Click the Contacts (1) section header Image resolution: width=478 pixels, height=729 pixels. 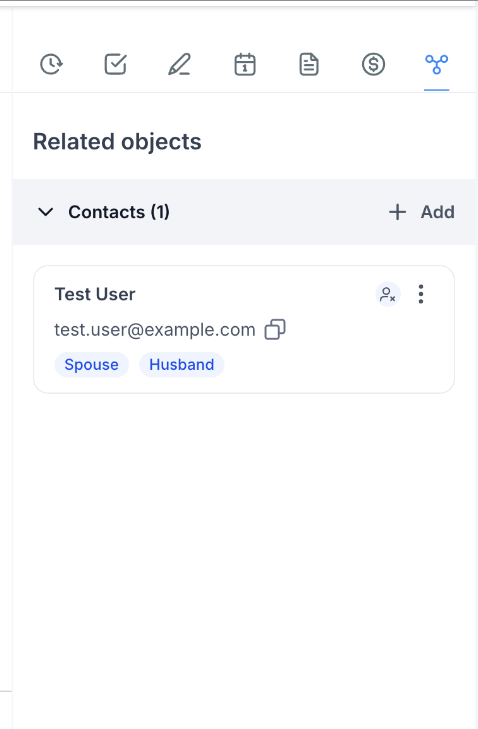119,212
